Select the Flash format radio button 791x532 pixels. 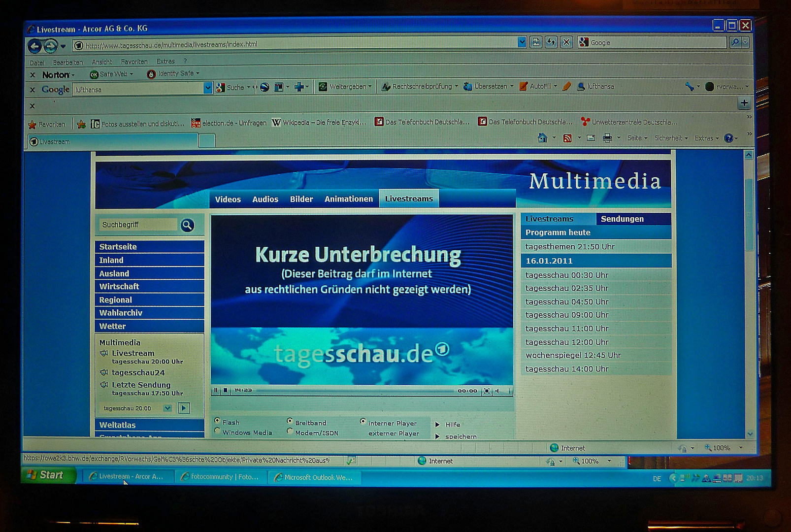(217, 420)
